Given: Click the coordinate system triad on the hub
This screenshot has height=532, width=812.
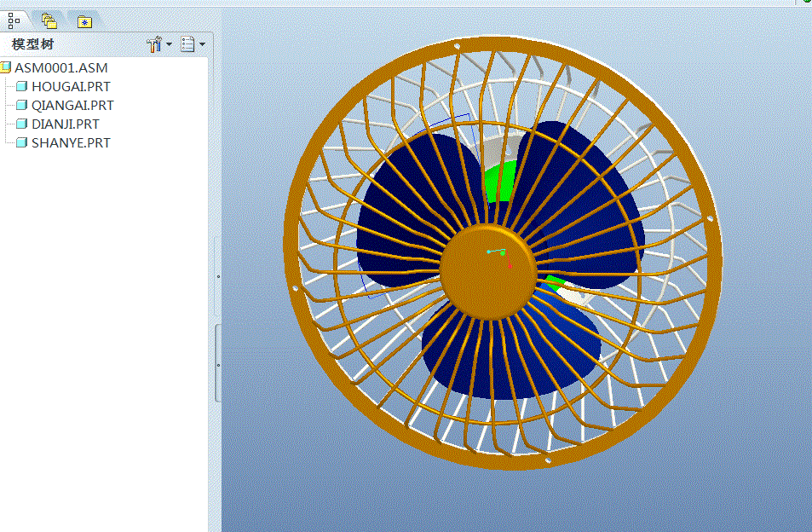Looking at the screenshot, I should click(x=500, y=257).
